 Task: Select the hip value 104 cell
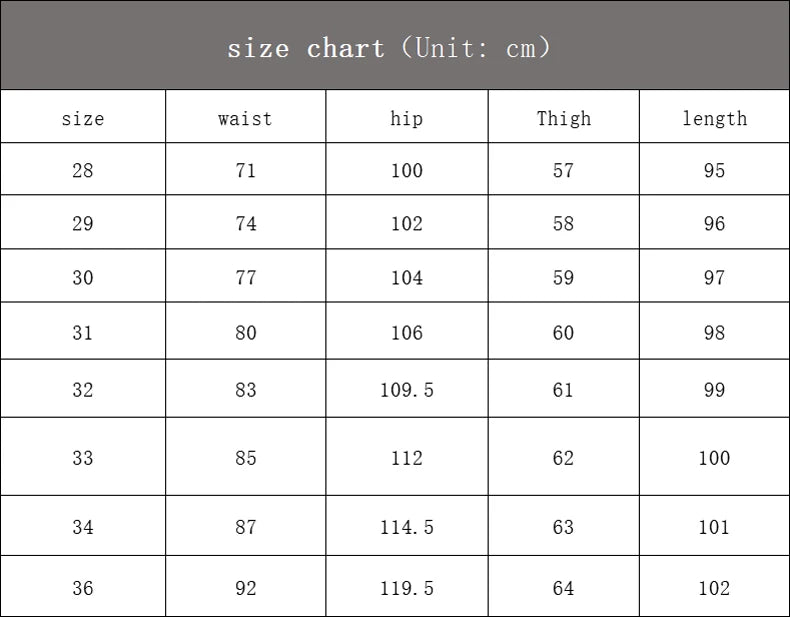tap(406, 277)
